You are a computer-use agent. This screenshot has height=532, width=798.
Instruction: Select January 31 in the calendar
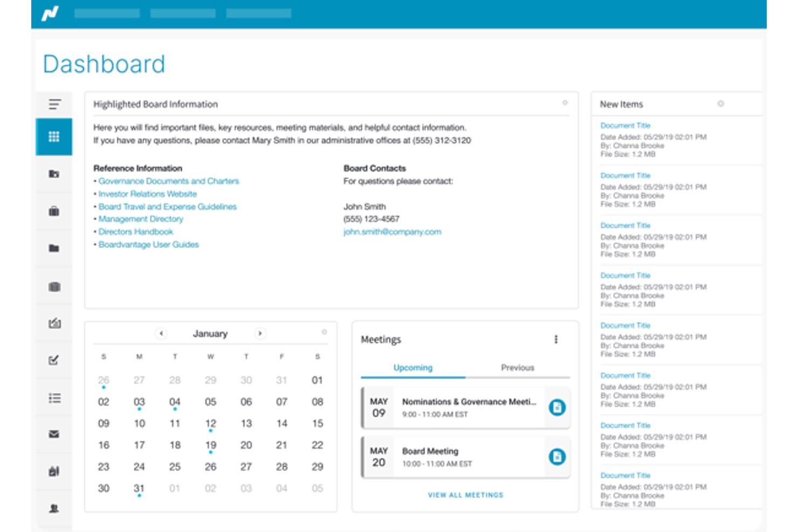[139, 488]
